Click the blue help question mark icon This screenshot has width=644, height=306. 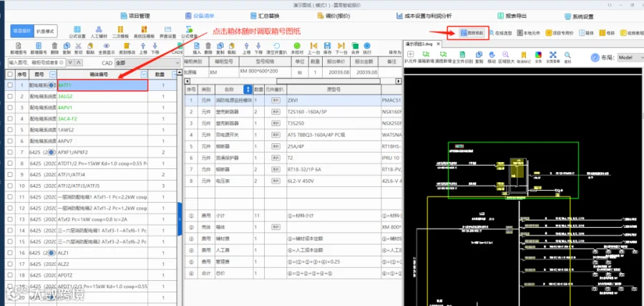pyautogui.click(x=595, y=57)
